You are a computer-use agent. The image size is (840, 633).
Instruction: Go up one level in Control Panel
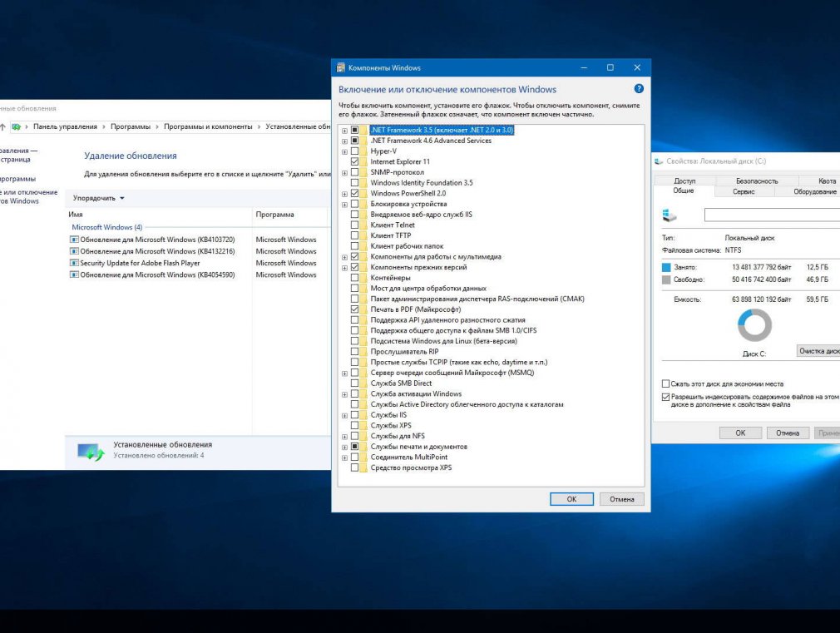tap(2, 127)
